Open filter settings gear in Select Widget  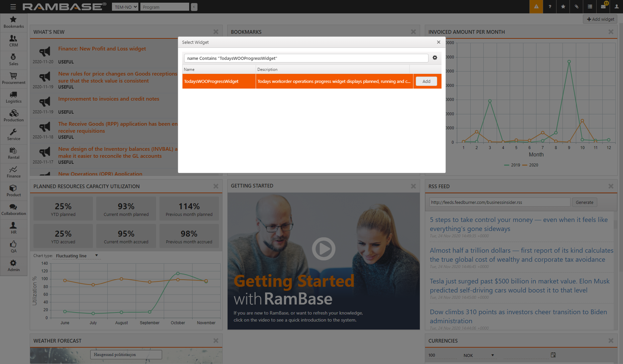(x=435, y=58)
